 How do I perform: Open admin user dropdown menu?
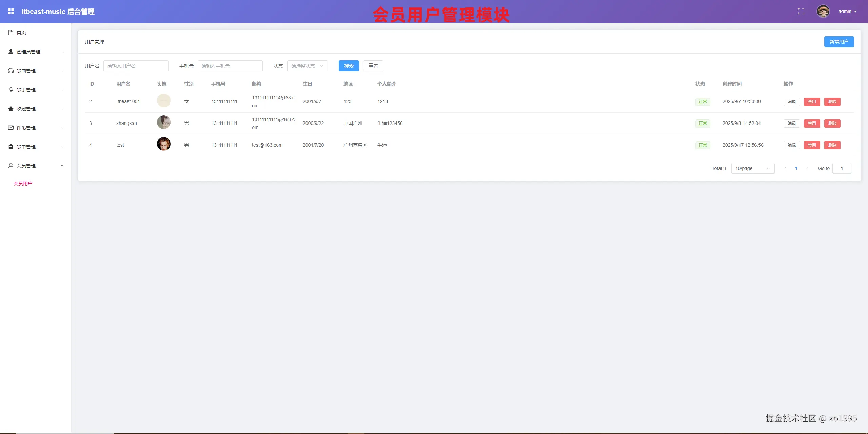click(847, 11)
